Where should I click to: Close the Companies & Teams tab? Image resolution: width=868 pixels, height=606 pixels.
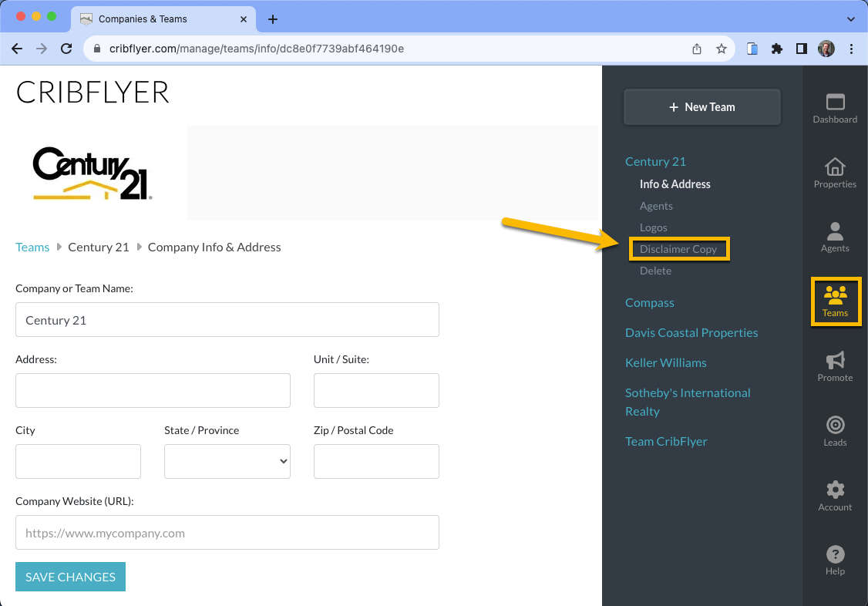pos(243,19)
